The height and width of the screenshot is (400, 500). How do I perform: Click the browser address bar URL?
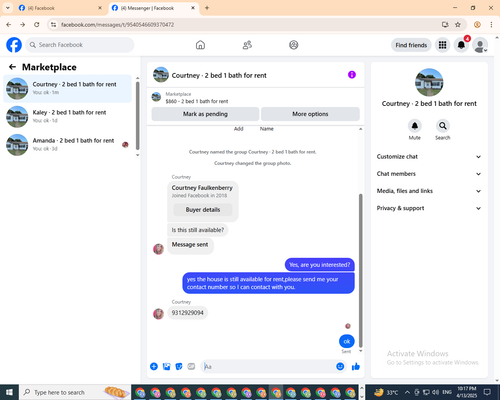(117, 25)
